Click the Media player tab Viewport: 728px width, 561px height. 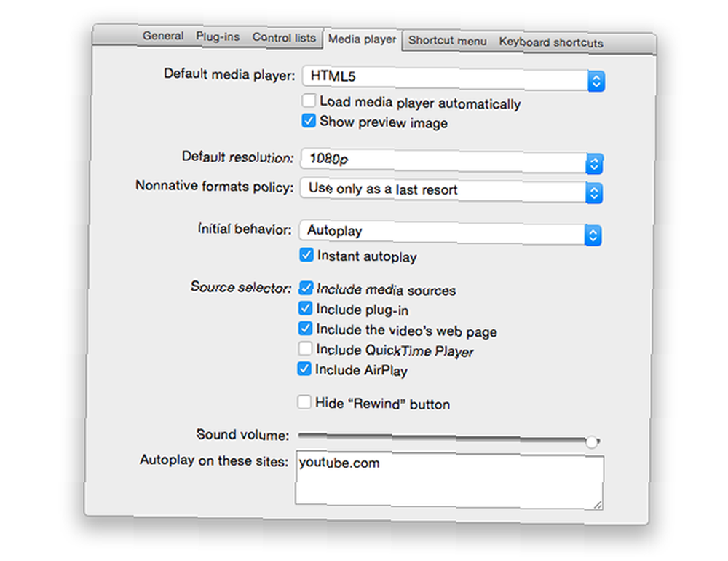click(x=362, y=39)
